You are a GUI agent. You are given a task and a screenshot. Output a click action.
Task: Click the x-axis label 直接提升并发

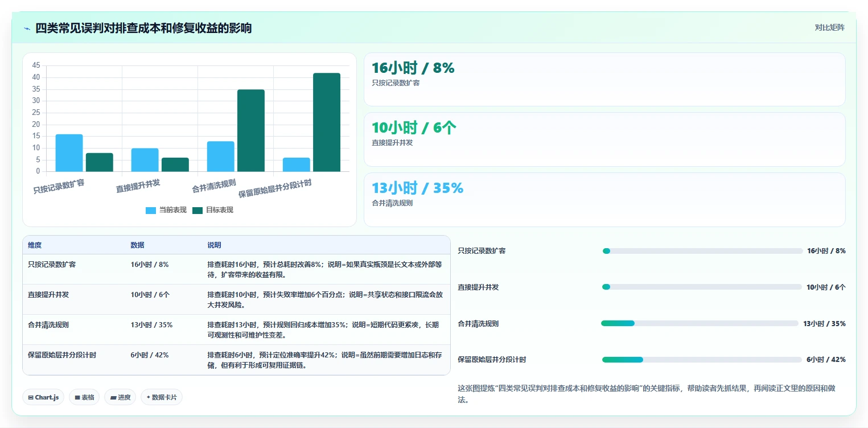coord(138,186)
